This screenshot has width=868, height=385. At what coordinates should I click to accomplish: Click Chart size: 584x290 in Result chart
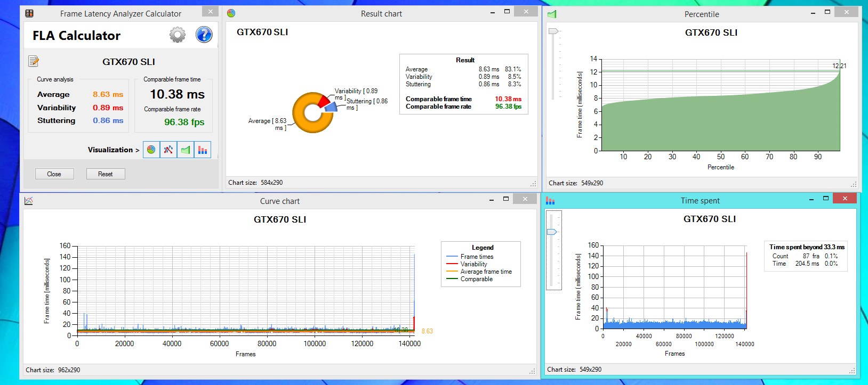click(x=256, y=183)
